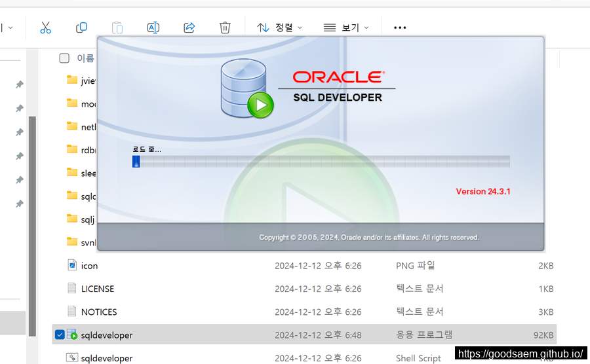590x364 pixels.
Task: Click the 92KB size cell
Action: 543,335
